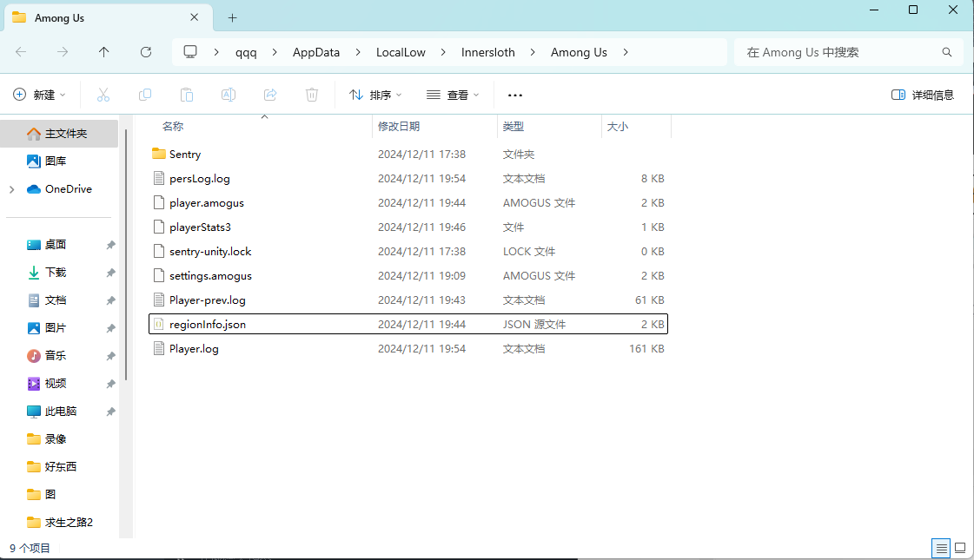Screen dimensions: 974x560
Task: Expand chevron after qqq in address bar
Action: coord(275,52)
